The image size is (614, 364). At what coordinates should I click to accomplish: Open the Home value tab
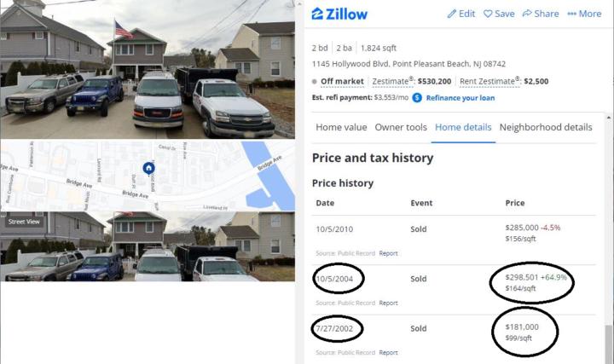[341, 127]
